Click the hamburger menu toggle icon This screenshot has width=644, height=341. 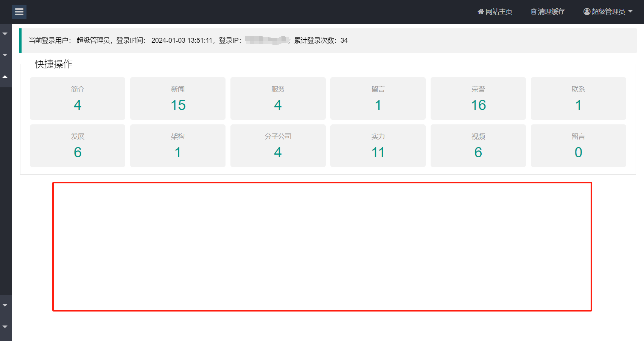click(19, 12)
